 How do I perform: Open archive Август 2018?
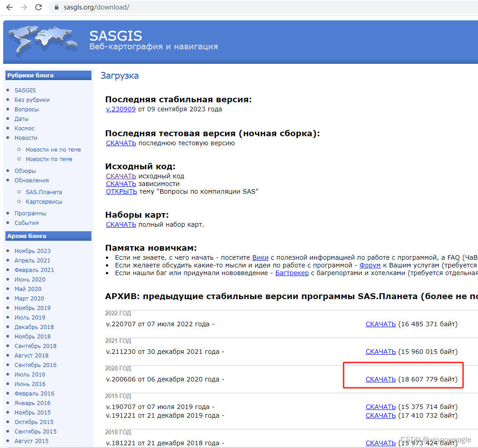click(31, 355)
